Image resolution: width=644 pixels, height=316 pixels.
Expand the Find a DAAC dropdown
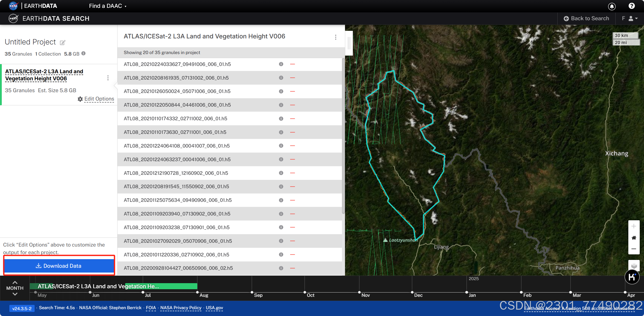[x=107, y=6]
